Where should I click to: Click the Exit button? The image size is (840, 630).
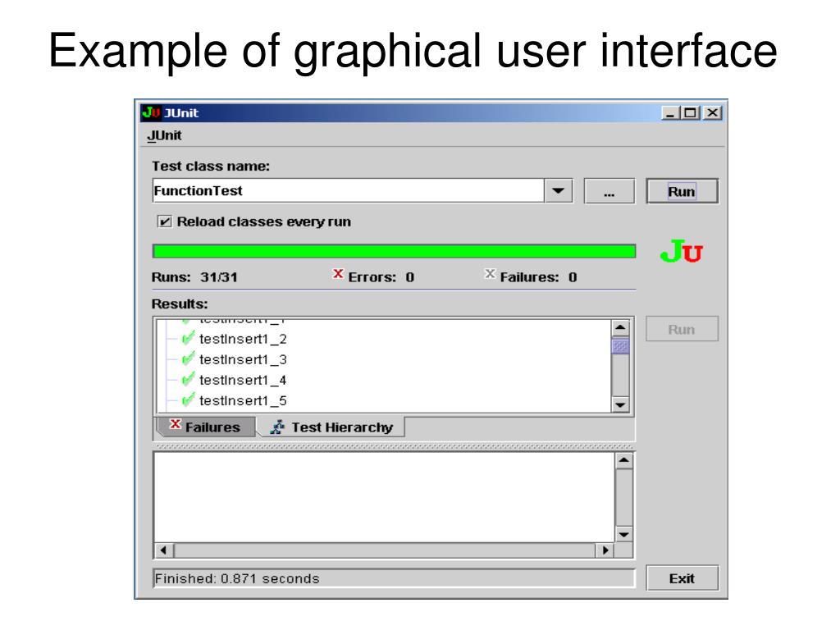tap(682, 578)
